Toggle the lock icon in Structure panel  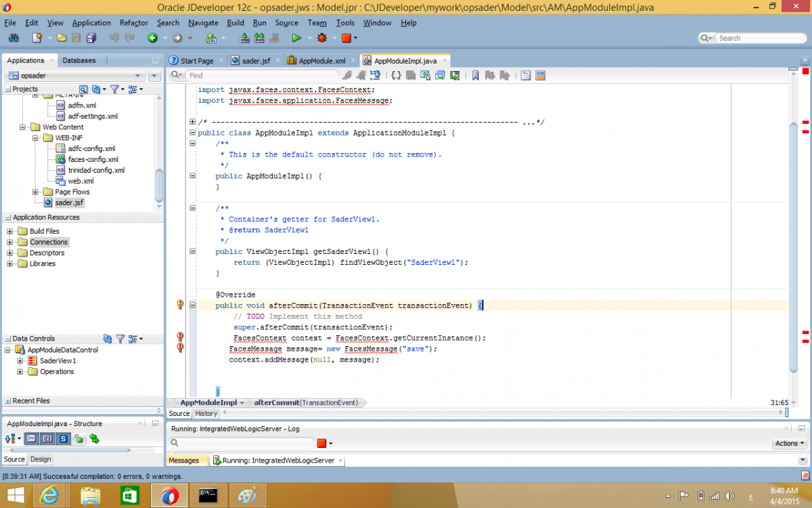pos(79,439)
